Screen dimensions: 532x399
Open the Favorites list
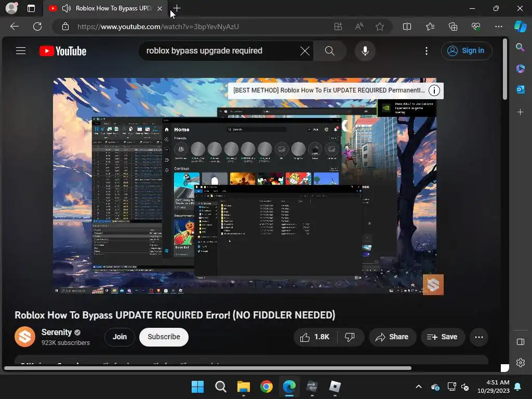coord(430,26)
